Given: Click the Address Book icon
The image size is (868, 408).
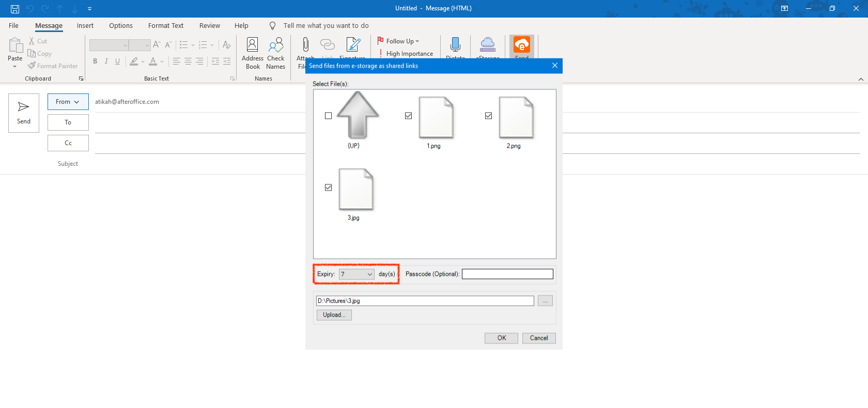Looking at the screenshot, I should pyautogui.click(x=252, y=45).
